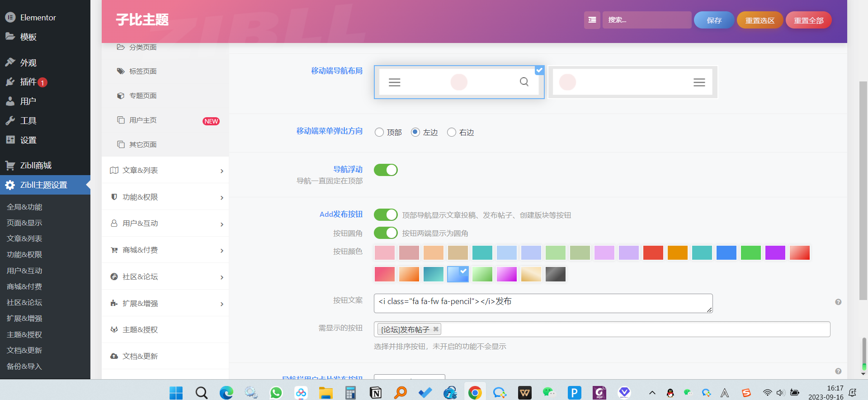Click the 搜索 search field
Image resolution: width=868 pixels, height=400 pixels.
647,20
